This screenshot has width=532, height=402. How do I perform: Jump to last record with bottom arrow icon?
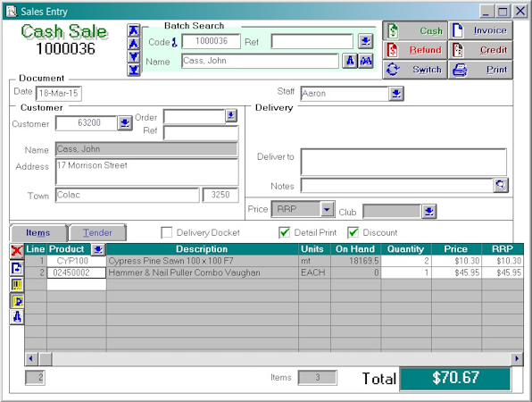(134, 70)
